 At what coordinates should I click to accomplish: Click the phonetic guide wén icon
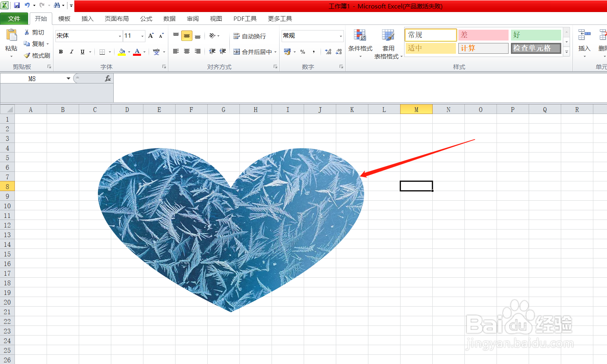(156, 52)
